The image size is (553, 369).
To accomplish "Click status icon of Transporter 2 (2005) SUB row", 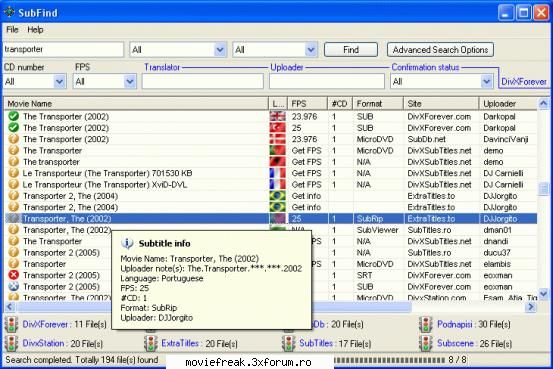I will coord(13,286).
